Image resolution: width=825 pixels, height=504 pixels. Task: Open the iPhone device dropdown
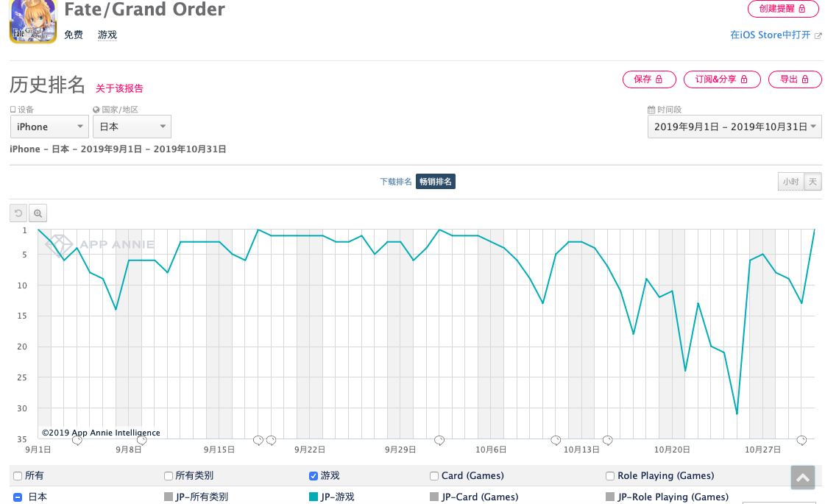(x=50, y=127)
